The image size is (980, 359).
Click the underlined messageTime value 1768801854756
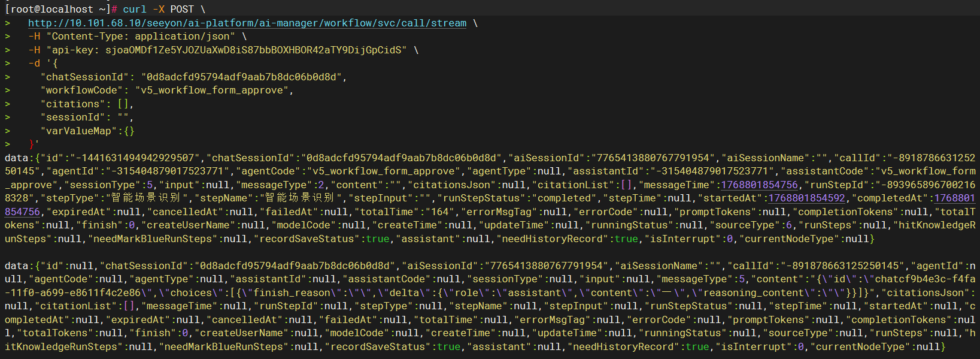pyautogui.click(x=760, y=185)
